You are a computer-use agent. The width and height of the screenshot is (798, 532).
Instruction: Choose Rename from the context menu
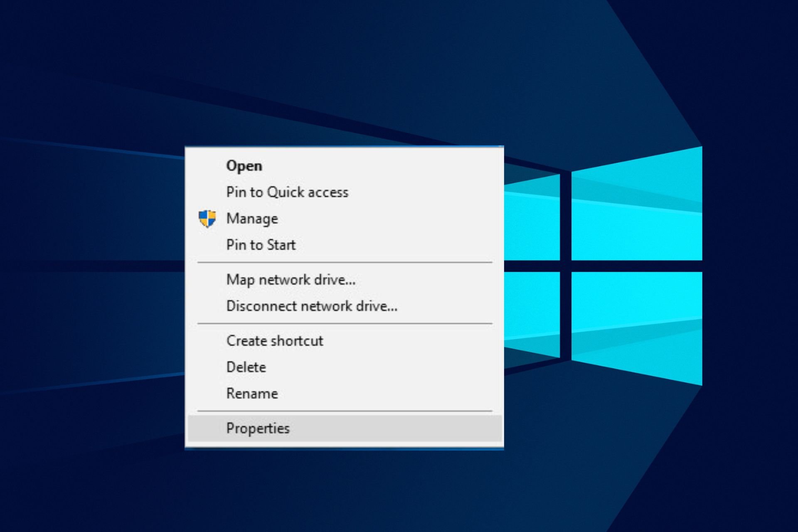coord(344,393)
